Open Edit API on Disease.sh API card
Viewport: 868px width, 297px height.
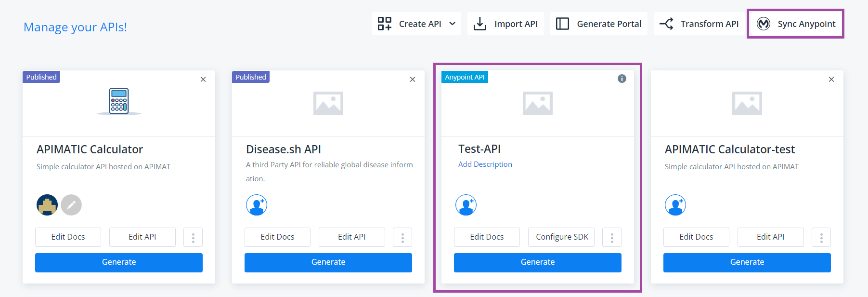tap(352, 237)
